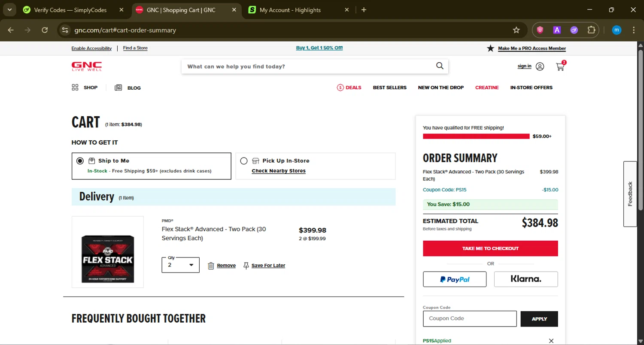The width and height of the screenshot is (644, 345).
Task: Click the sign in link
Action: click(524, 66)
